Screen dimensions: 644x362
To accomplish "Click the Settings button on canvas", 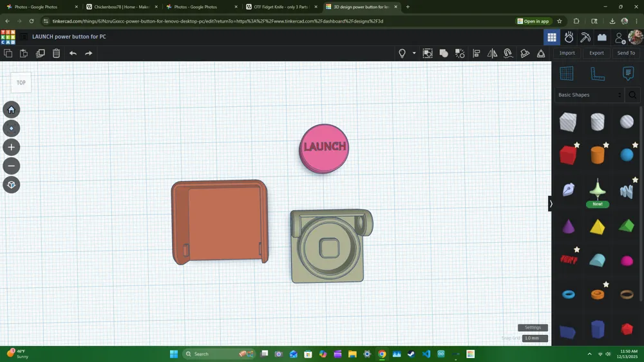I will click(533, 327).
